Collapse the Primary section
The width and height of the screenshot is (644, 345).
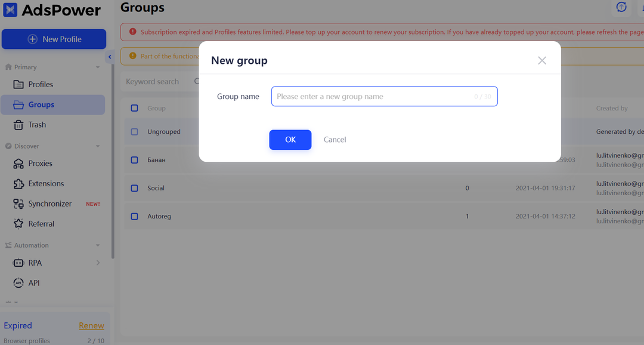(98, 67)
